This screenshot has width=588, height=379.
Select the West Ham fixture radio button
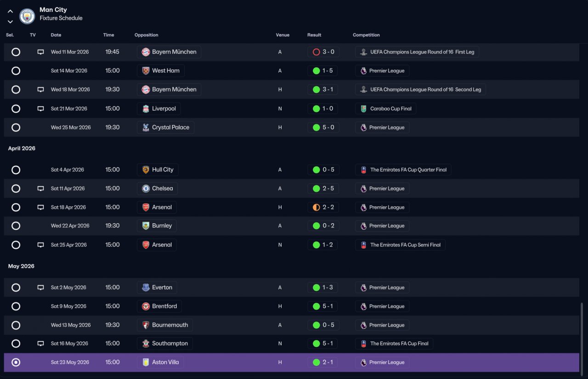coord(16,71)
